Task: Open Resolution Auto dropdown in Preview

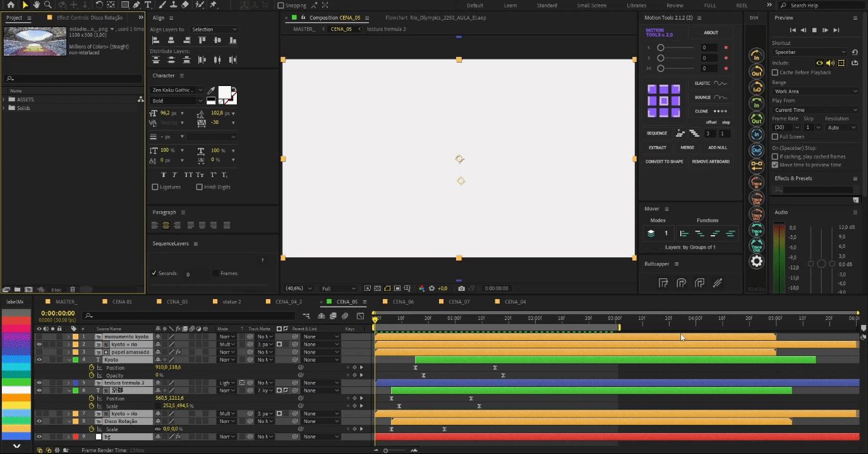Action: [x=841, y=128]
